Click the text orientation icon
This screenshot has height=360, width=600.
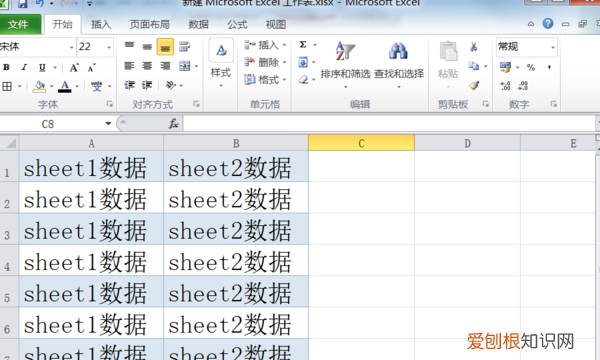(x=170, y=85)
